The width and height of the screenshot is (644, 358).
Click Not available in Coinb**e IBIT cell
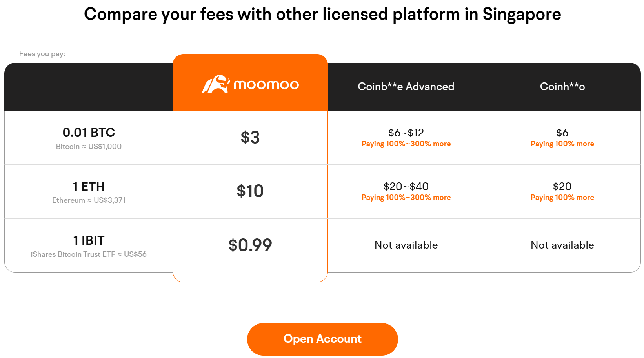tap(406, 245)
